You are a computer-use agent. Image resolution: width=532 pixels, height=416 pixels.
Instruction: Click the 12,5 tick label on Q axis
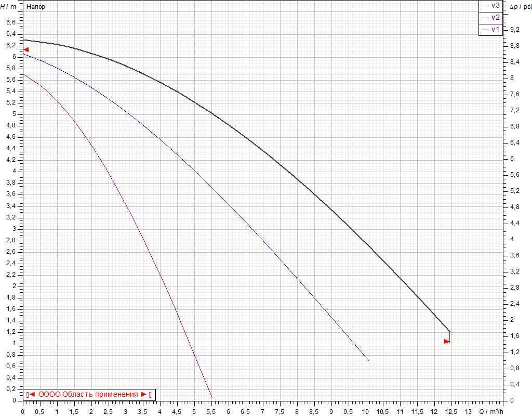tap(450, 410)
